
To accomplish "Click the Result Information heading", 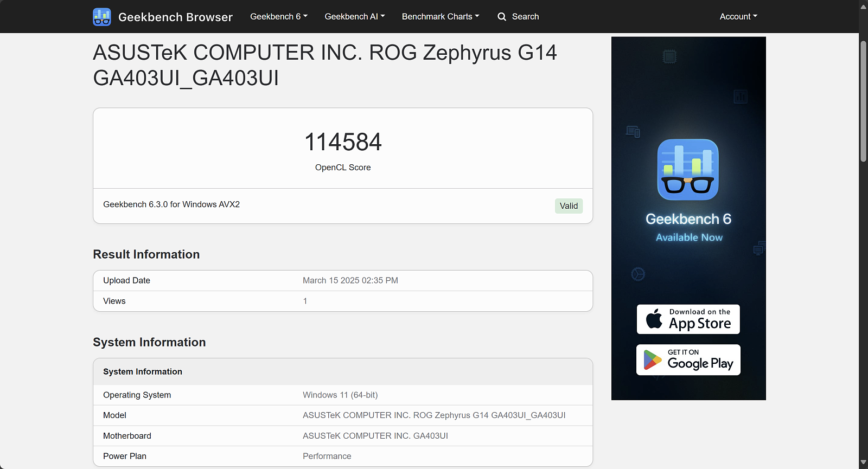I will point(146,254).
